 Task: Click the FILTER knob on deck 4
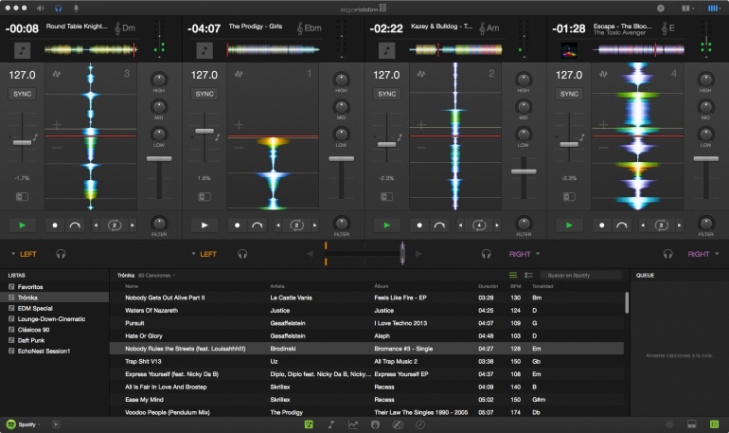click(x=706, y=223)
